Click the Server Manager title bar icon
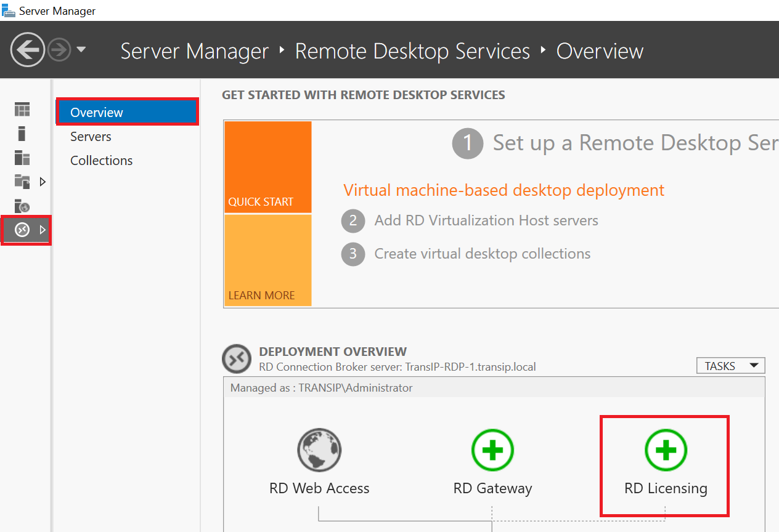779x532 pixels. coord(8,10)
